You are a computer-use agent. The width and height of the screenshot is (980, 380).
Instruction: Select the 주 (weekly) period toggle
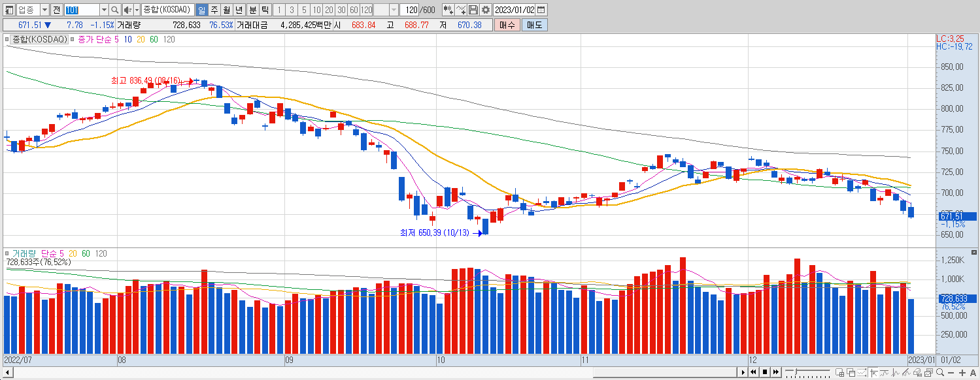pyautogui.click(x=214, y=10)
